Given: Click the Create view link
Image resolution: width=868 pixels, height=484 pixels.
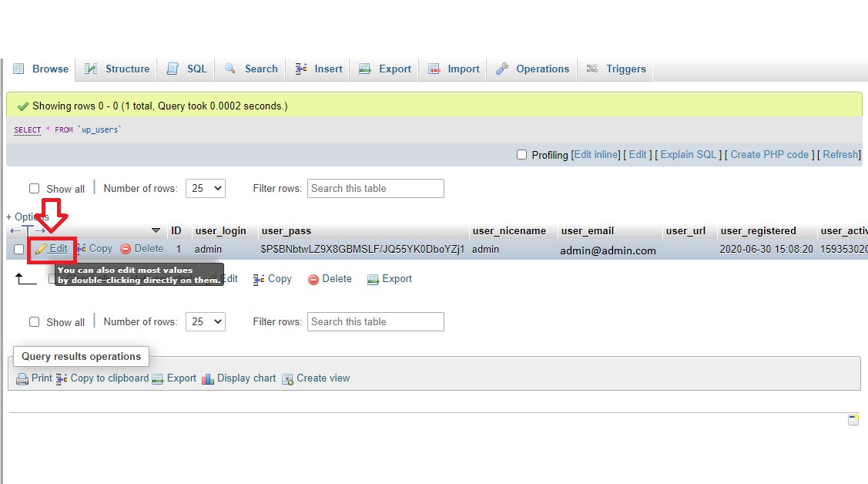Looking at the screenshot, I should pos(323,378).
